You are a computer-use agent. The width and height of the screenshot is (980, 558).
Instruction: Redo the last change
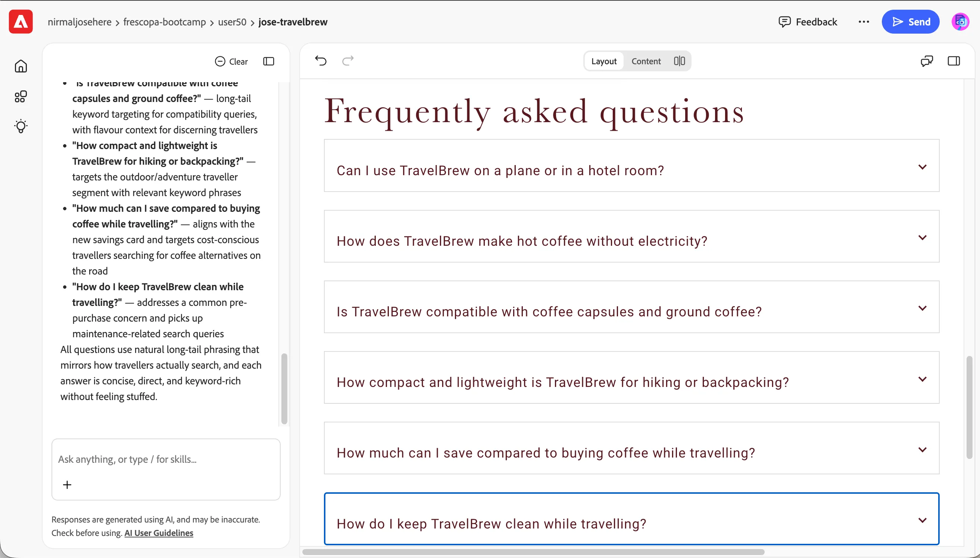347,61
